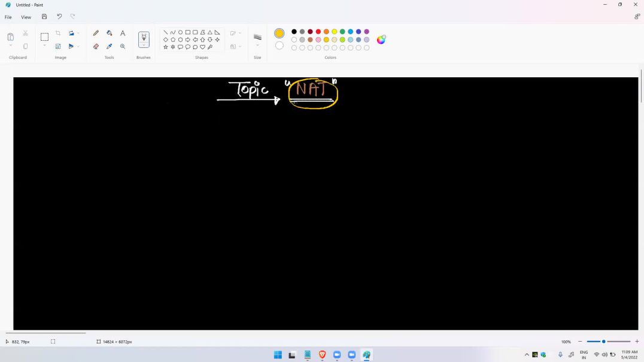Open the Edit colors wheel
This screenshot has width=644, height=362.
click(x=381, y=40)
